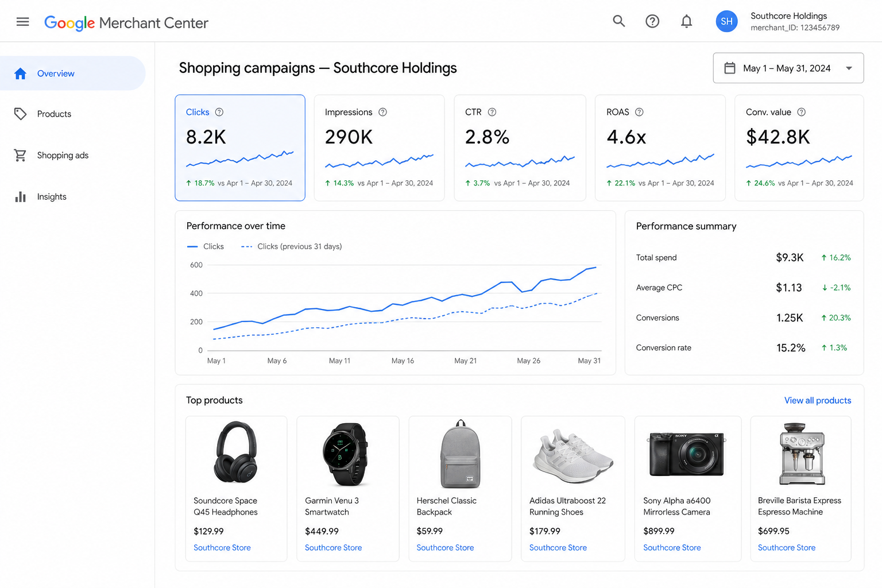The height and width of the screenshot is (588, 882).
Task: Click the Google Merchant Center logo
Action: (x=126, y=23)
